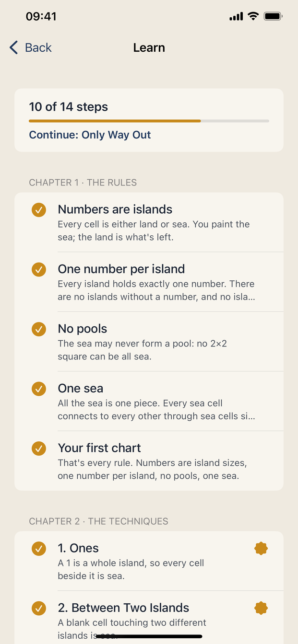This screenshot has width=298, height=644.
Task: Open the Numbers are islands lesson
Action: [149, 222]
